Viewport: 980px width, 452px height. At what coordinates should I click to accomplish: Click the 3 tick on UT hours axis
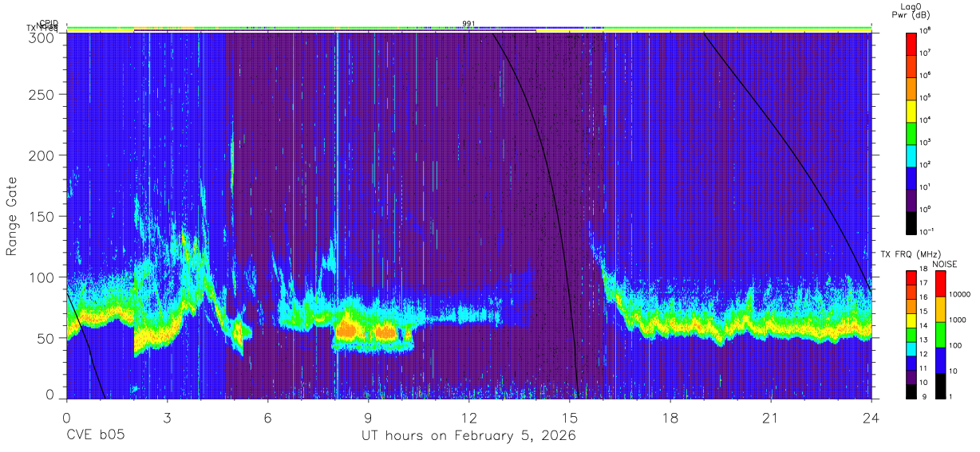tap(167, 418)
